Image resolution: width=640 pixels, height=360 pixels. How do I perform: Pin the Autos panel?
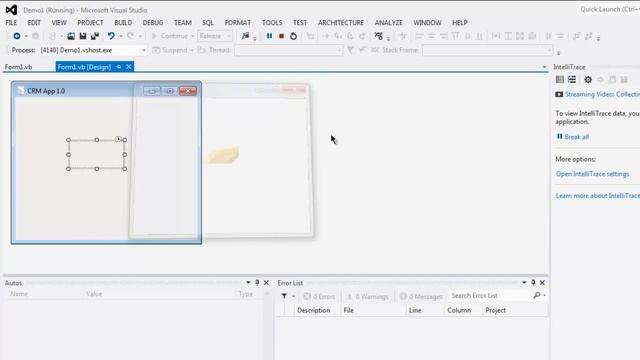click(x=257, y=282)
